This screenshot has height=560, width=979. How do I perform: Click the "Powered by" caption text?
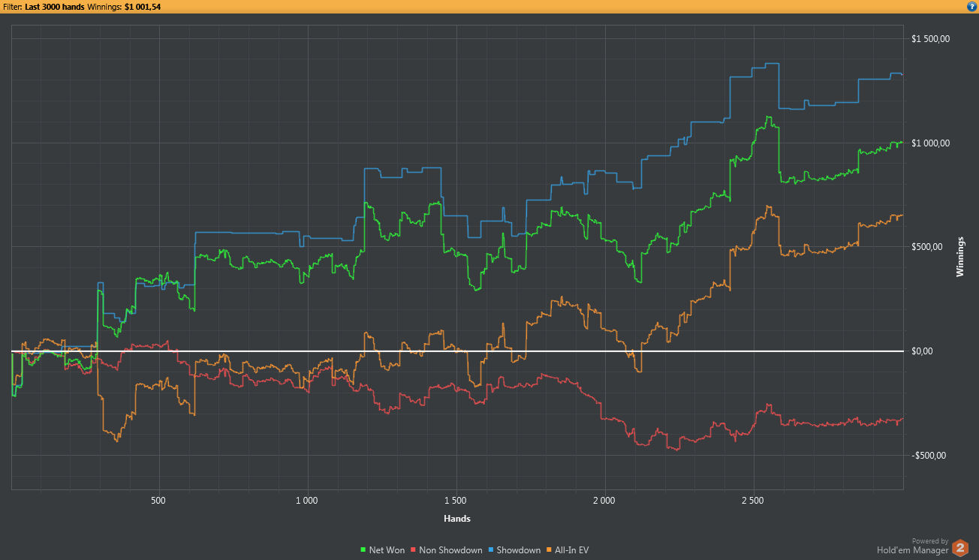tap(930, 540)
